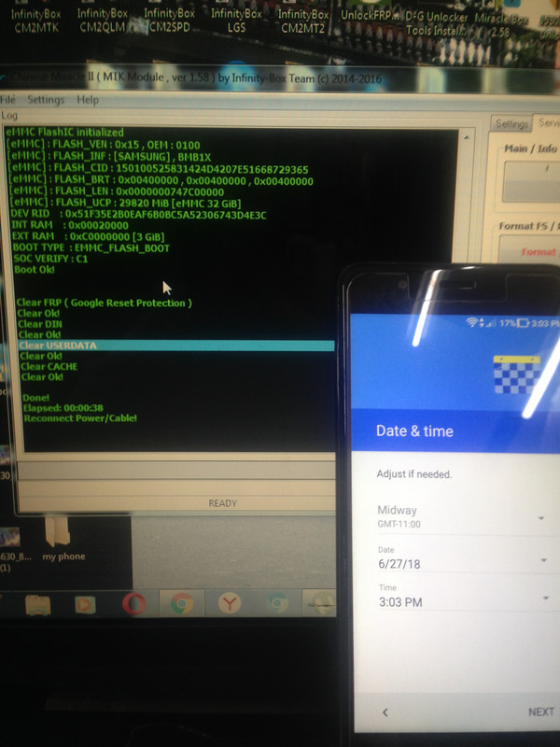The image size is (560, 747).
Task: Open the InfinityBox CM2QLM desktop shortcut
Action: pyautogui.click(x=103, y=20)
